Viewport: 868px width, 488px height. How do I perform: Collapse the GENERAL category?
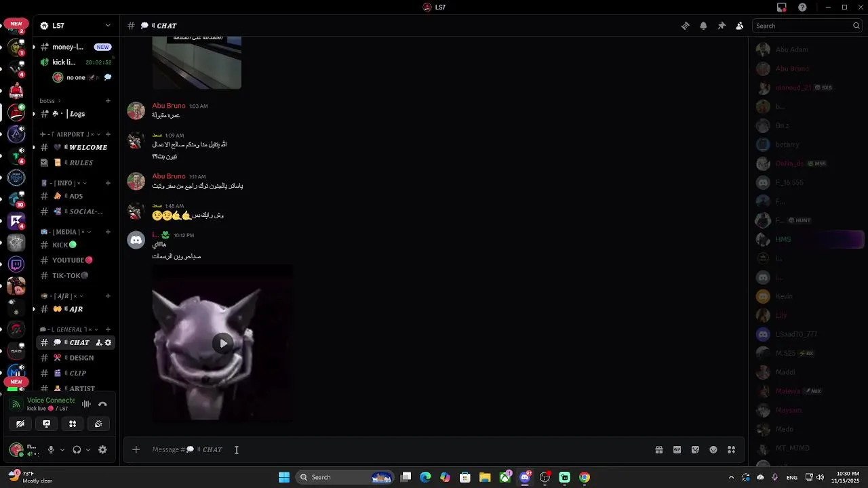pos(71,329)
